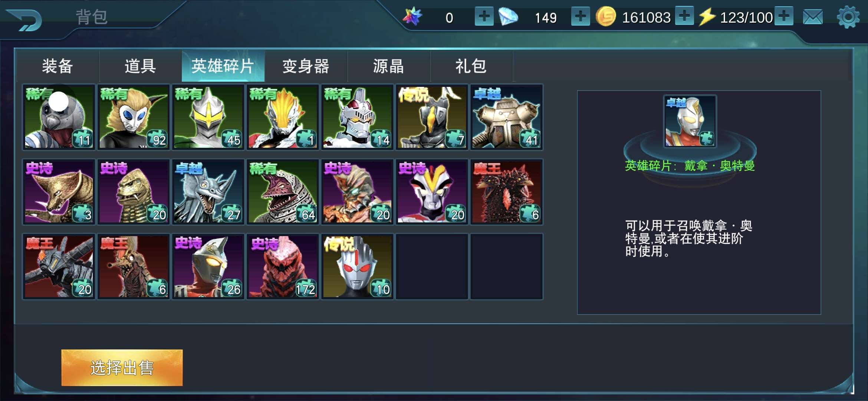
Task: Tap the back arrow icon
Action: [x=24, y=20]
